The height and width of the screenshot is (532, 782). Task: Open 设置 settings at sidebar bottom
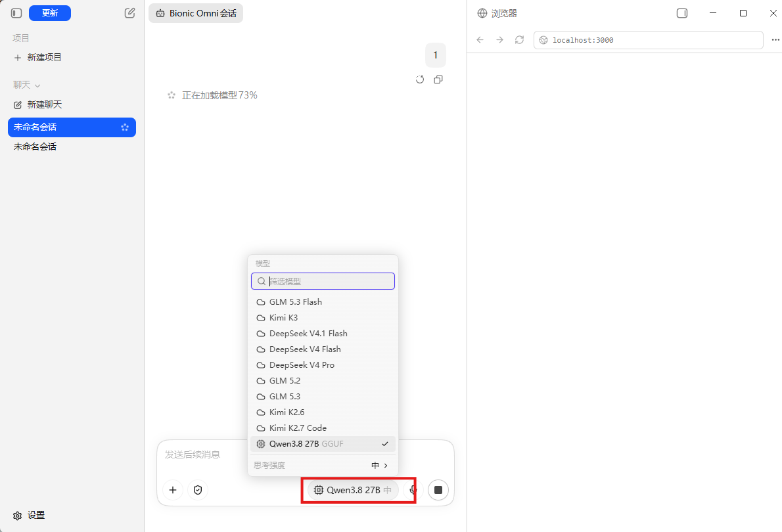(x=29, y=515)
